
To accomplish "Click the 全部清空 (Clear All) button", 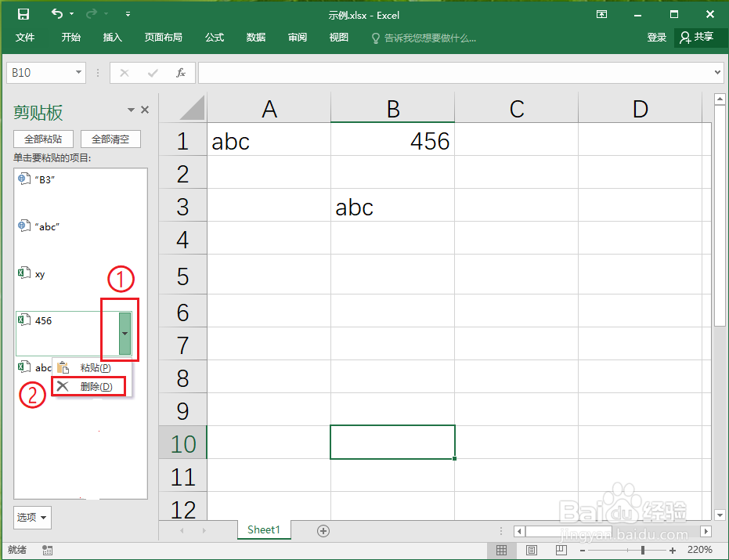I will pyautogui.click(x=112, y=138).
